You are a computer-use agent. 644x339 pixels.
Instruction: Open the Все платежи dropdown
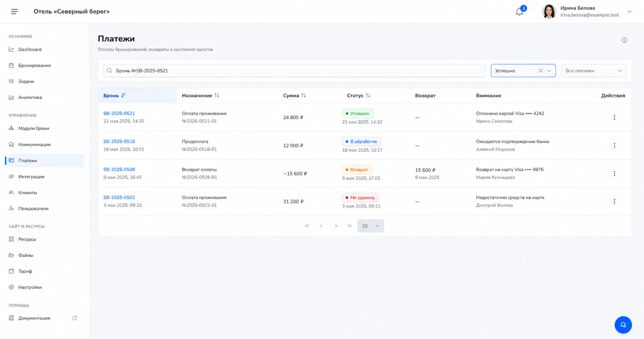point(593,71)
